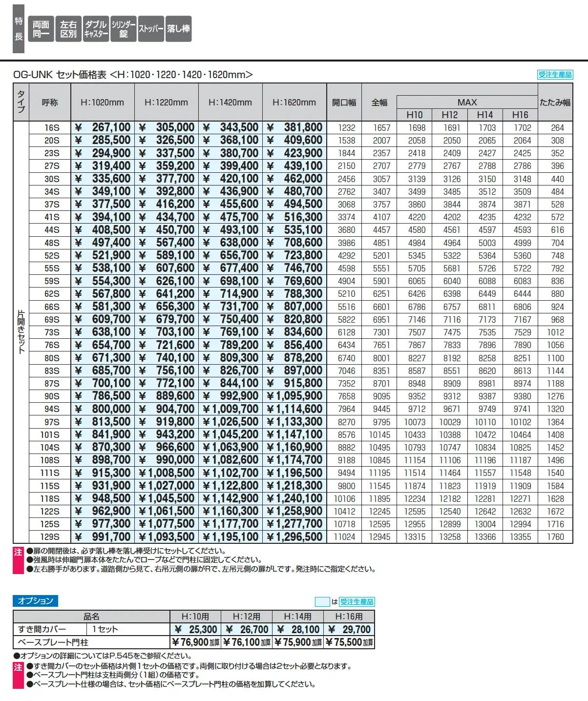The height and width of the screenshot is (701, 588).
Task: Click the たたみ幅 column header
Action: (555, 103)
